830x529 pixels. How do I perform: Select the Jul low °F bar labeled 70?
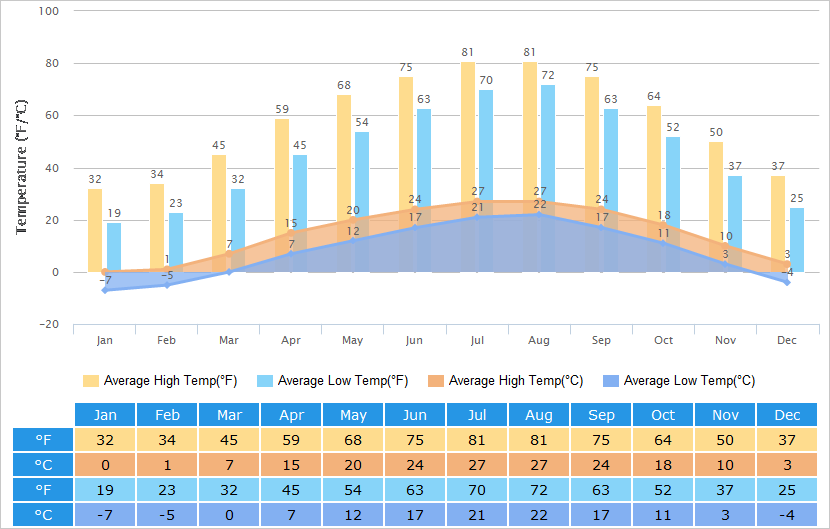[x=486, y=181]
